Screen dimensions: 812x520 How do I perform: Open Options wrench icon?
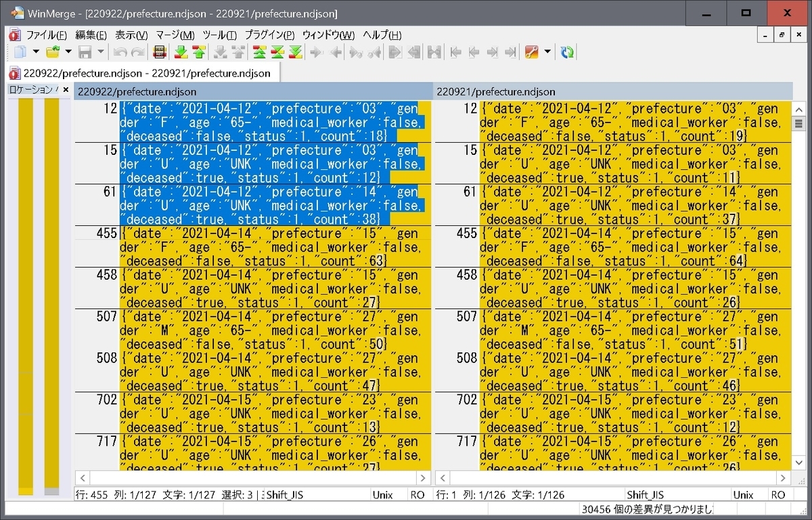point(532,52)
